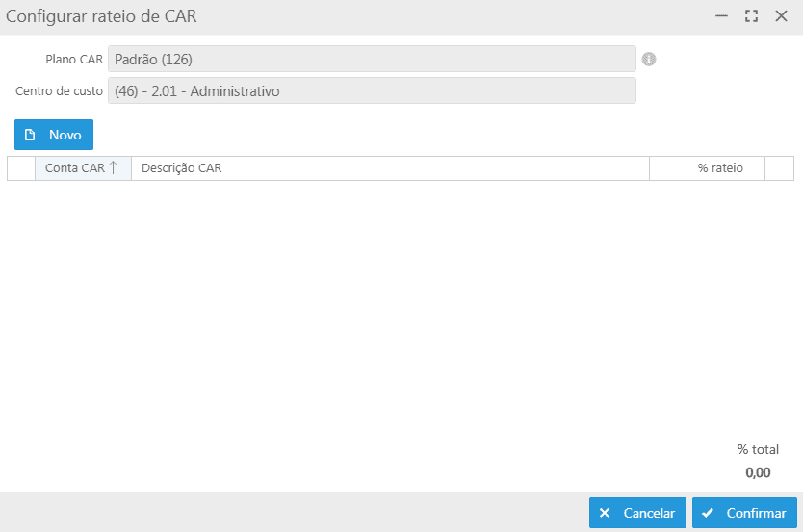
Task: Click the X icon on Cancelar button
Action: pos(605,513)
